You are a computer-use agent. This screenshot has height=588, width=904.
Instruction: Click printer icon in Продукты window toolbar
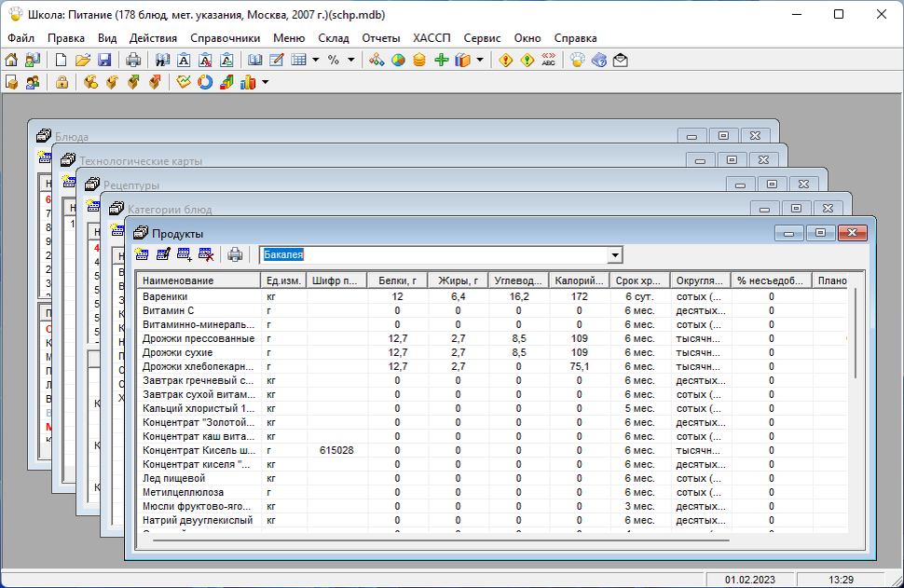click(235, 254)
